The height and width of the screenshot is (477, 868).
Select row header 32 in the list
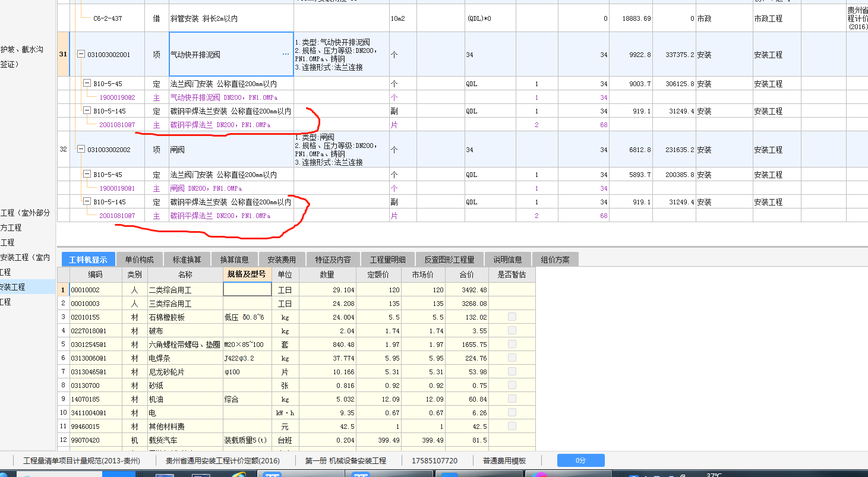click(x=63, y=149)
